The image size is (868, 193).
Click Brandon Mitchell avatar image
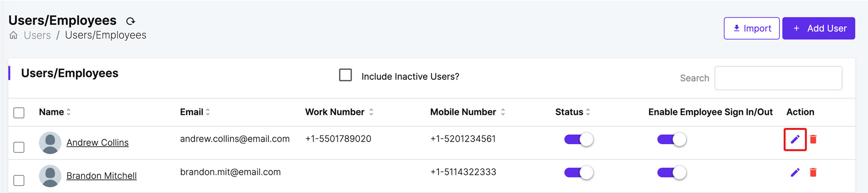pos(50,176)
